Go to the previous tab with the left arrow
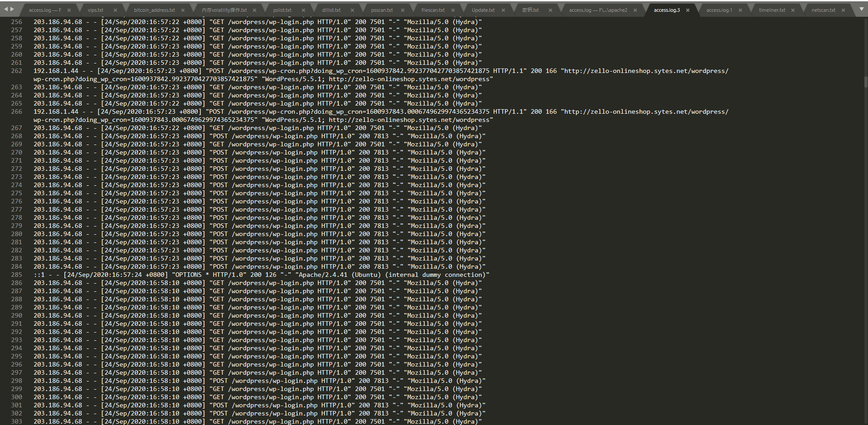Viewport: 868px width, 425px height. [x=6, y=9]
